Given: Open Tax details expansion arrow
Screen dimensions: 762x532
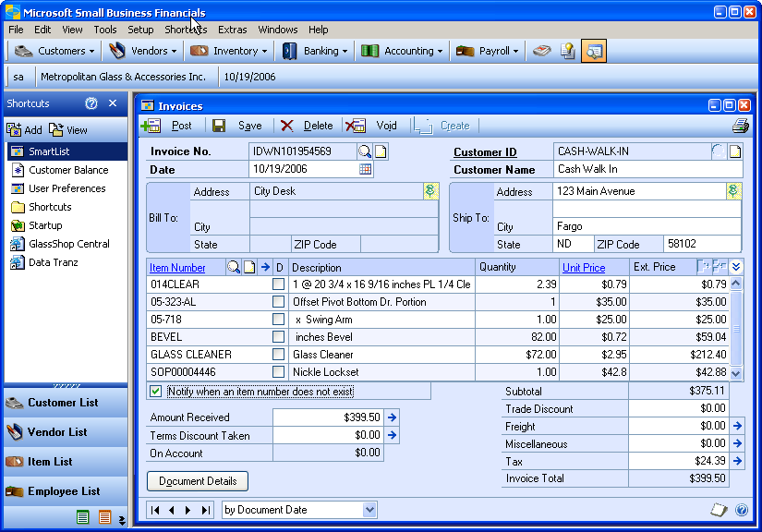Looking at the screenshot, I should [737, 461].
